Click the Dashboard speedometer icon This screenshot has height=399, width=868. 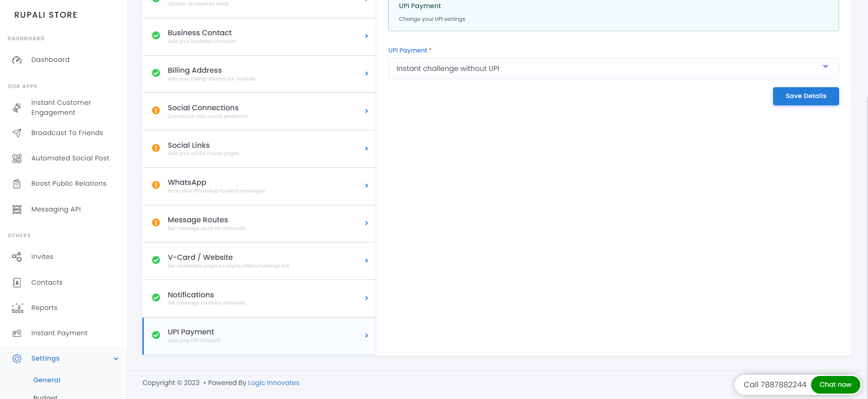coord(17,60)
